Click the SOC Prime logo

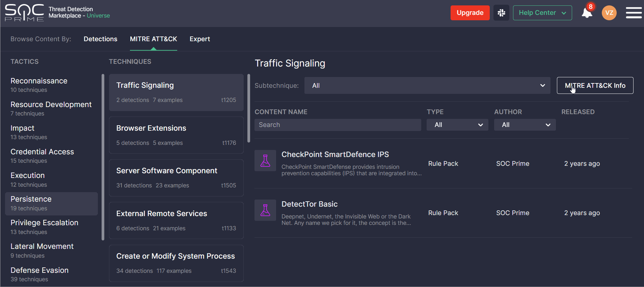pyautogui.click(x=24, y=13)
